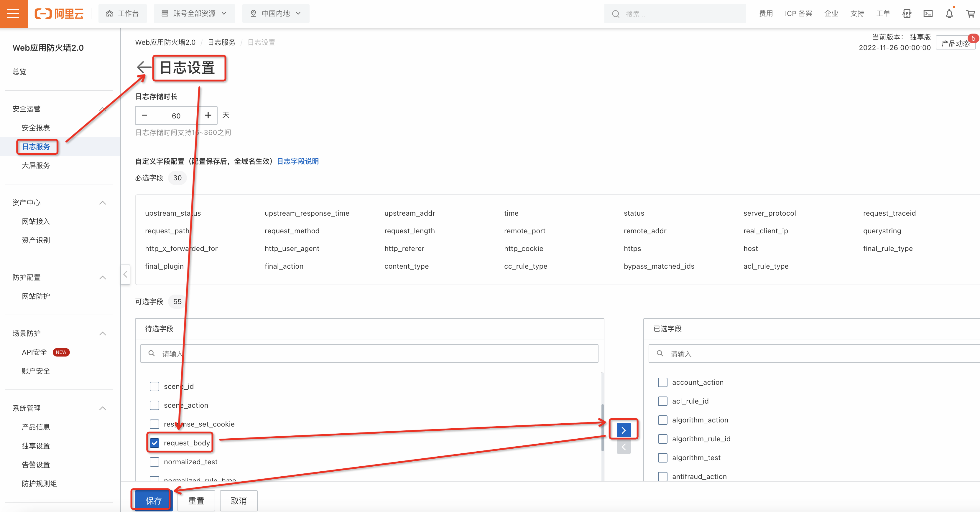Click the 产品动态 button

(955, 43)
